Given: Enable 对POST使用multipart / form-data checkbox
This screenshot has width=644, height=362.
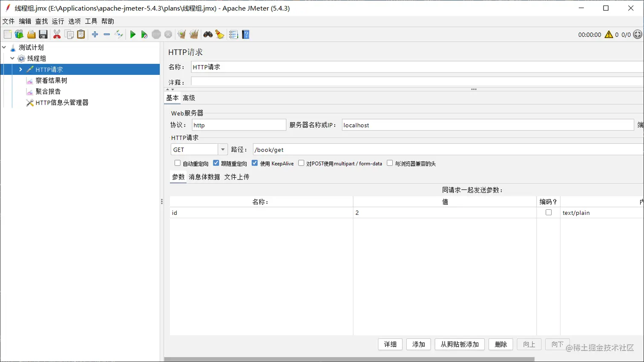Looking at the screenshot, I should pyautogui.click(x=301, y=163).
